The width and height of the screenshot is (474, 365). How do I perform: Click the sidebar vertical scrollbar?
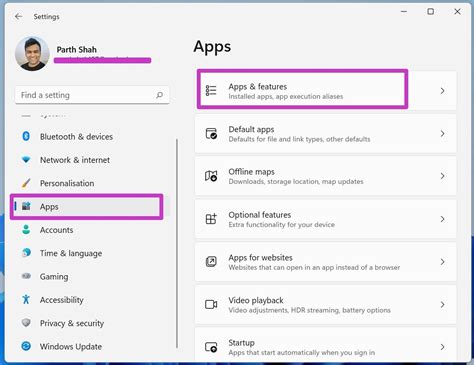pyautogui.click(x=177, y=243)
